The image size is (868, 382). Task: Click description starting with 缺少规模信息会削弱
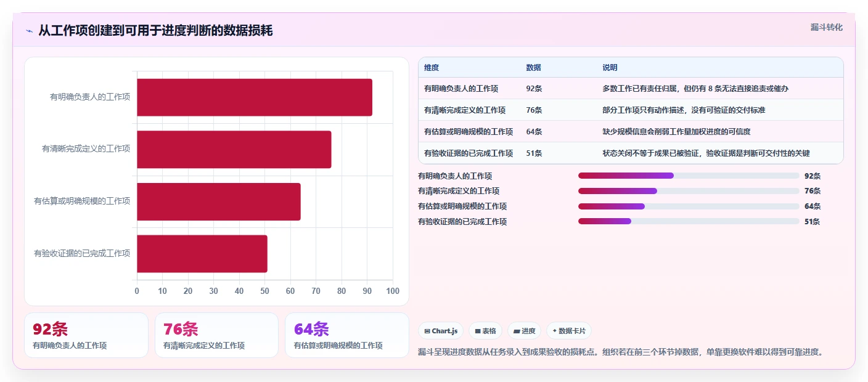[676, 132]
